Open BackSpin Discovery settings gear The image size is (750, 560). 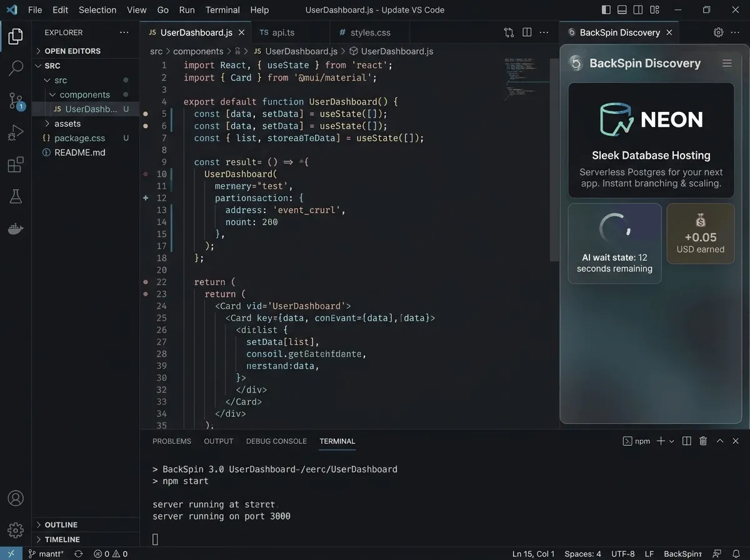pyautogui.click(x=718, y=32)
